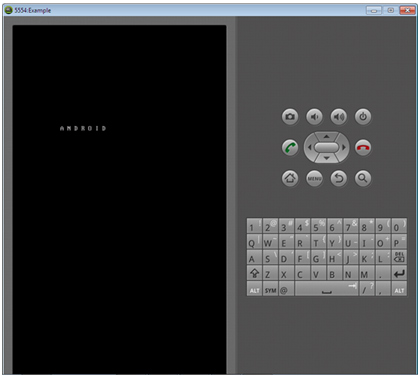Click the shift arrow key
Viewport: 420px width, 377px height.
254,273
